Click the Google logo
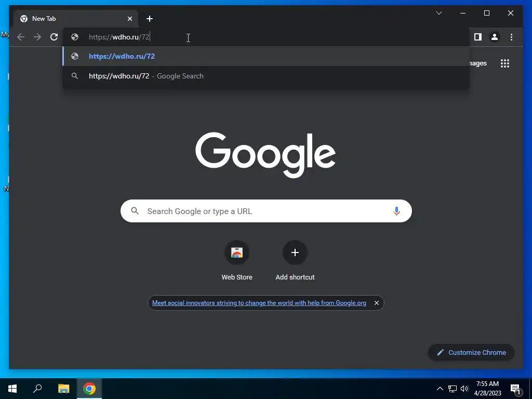532x399 pixels. pyautogui.click(x=265, y=155)
